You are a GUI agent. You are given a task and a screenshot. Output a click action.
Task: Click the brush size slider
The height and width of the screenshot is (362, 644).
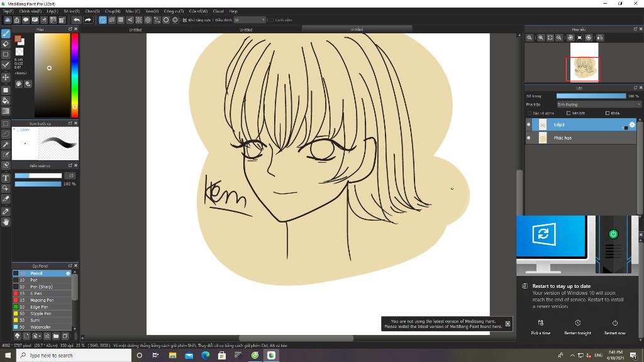pyautogui.click(x=38, y=176)
